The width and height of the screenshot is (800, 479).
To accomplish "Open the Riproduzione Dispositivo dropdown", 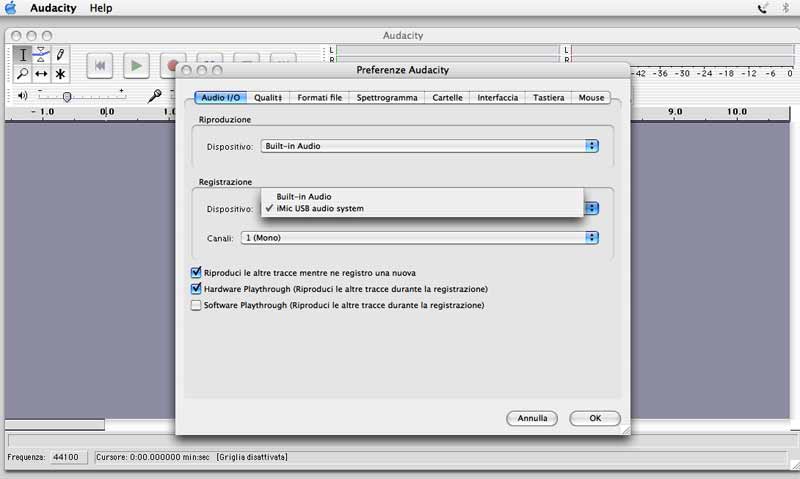I will tap(430, 146).
